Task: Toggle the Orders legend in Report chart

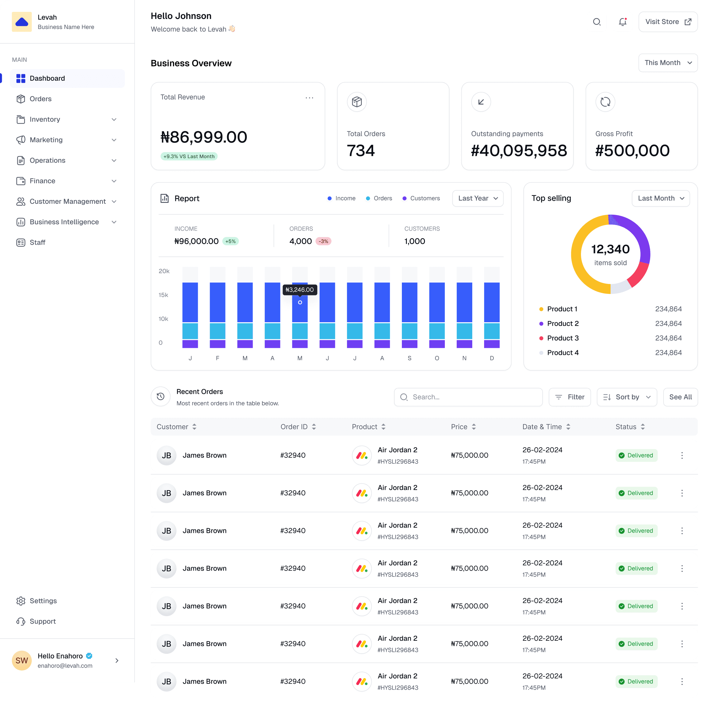Action: (379, 198)
